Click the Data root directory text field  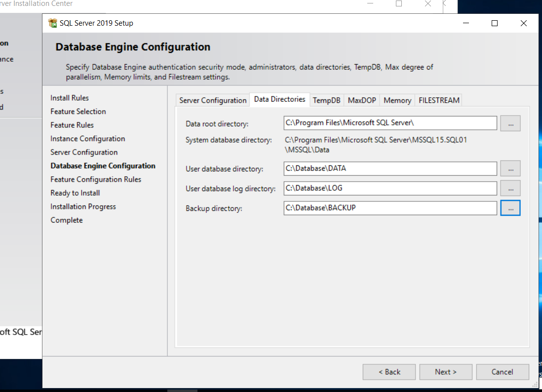(x=390, y=123)
